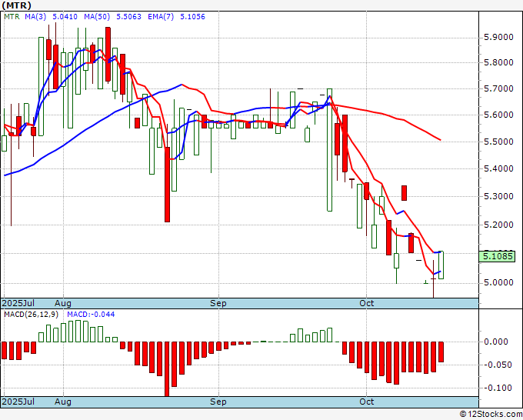Click the Oct label on MACD axis
This screenshot has height=420, width=523.
pos(367,402)
